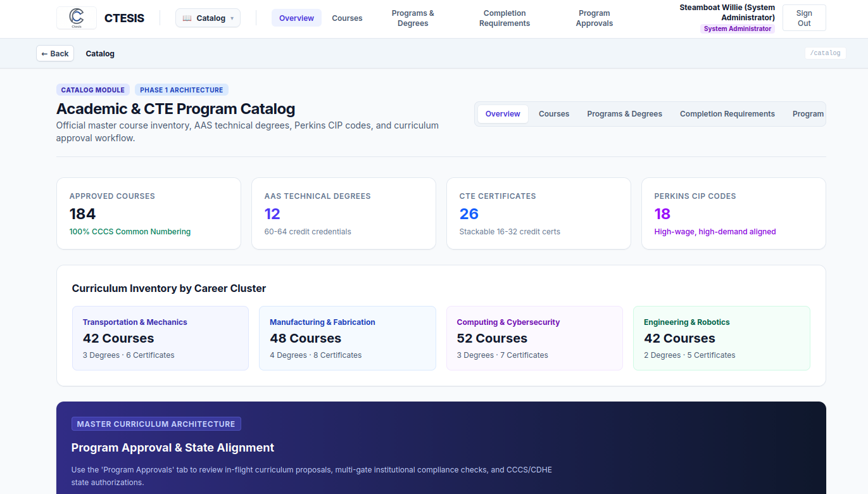This screenshot has width=868, height=494.
Task: Click the Approved Courses 184 stat card
Action: coord(149,213)
